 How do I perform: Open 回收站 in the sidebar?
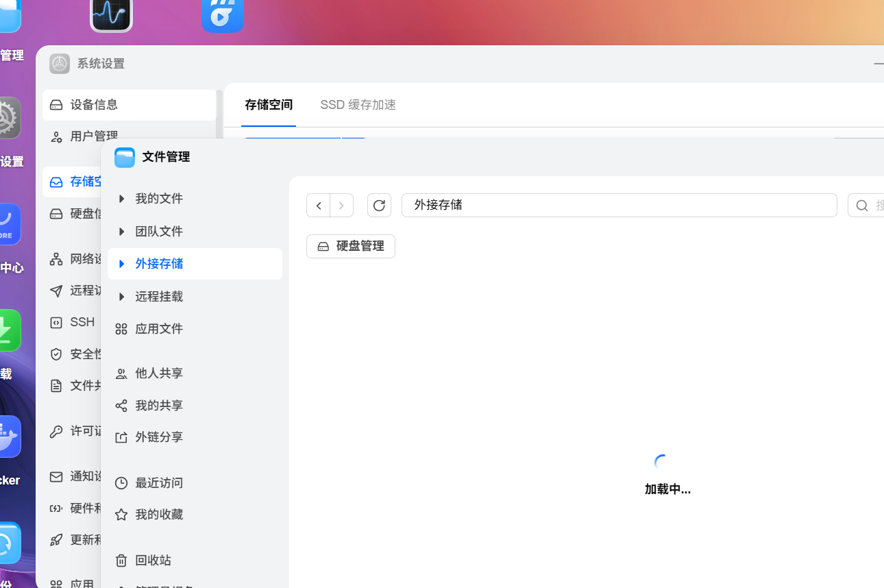[195, 561]
